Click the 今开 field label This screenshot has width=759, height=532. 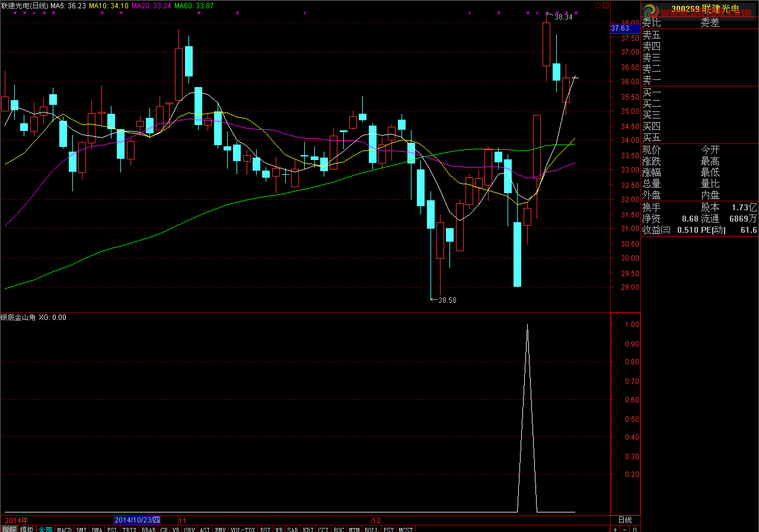click(x=710, y=150)
